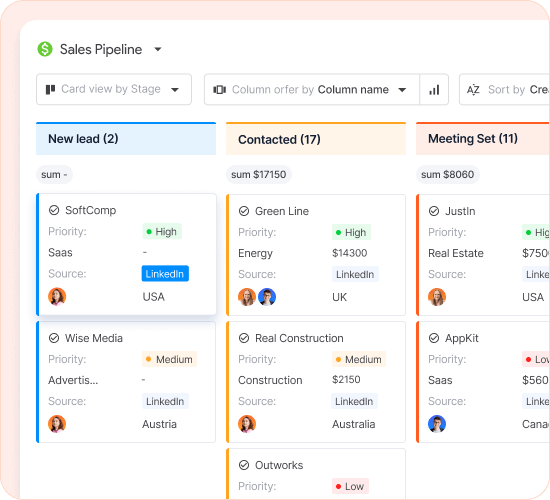Screen dimensions: 550x500
Task: Click Construction industry on Real Construction card
Action: [x=270, y=380]
